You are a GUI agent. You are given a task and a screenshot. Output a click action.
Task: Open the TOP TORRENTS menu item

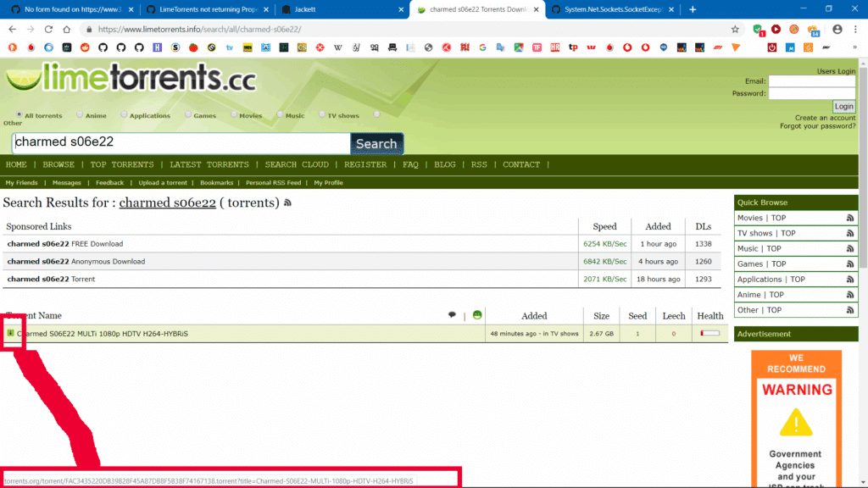[122, 165]
